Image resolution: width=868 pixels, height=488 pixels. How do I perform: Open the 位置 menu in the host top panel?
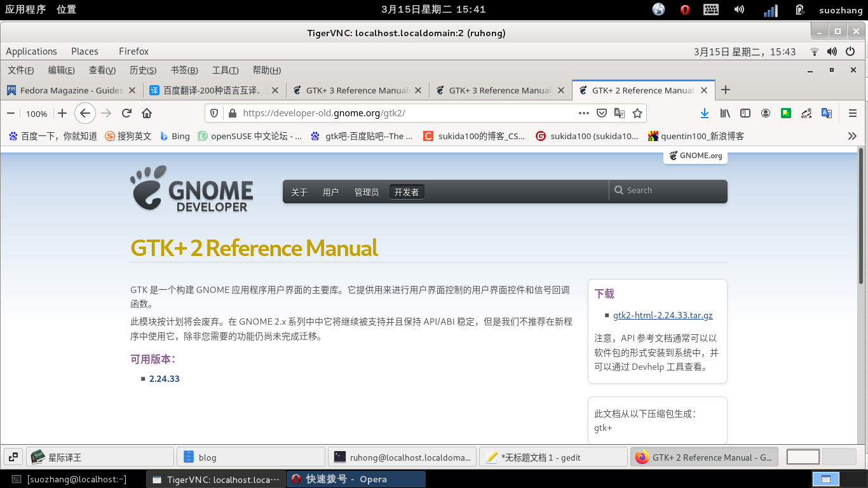point(66,10)
